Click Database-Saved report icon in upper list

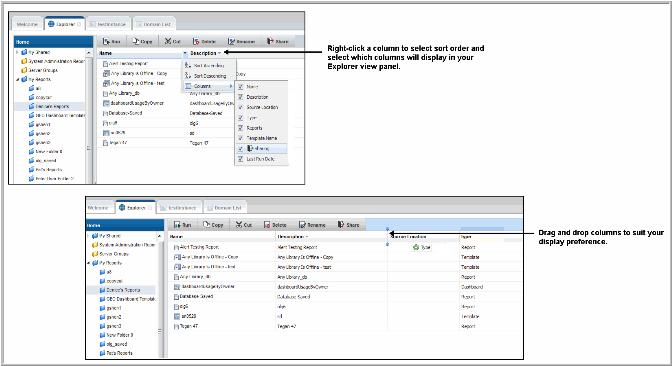[x=105, y=113]
